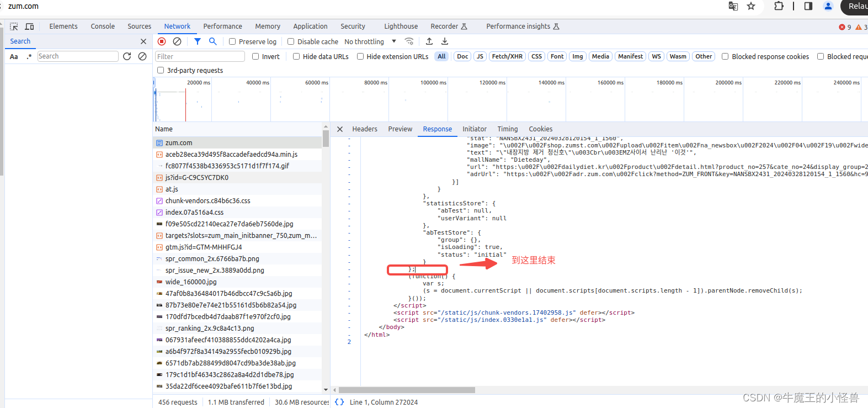Viewport: 868px width, 408px height.
Task: Refresh the search results
Action: (x=127, y=56)
